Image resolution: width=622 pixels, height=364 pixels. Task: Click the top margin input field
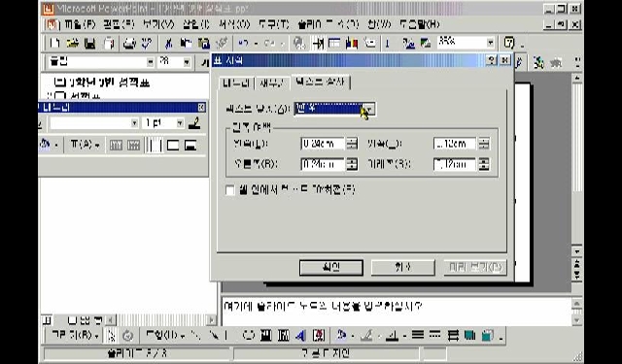click(x=455, y=144)
